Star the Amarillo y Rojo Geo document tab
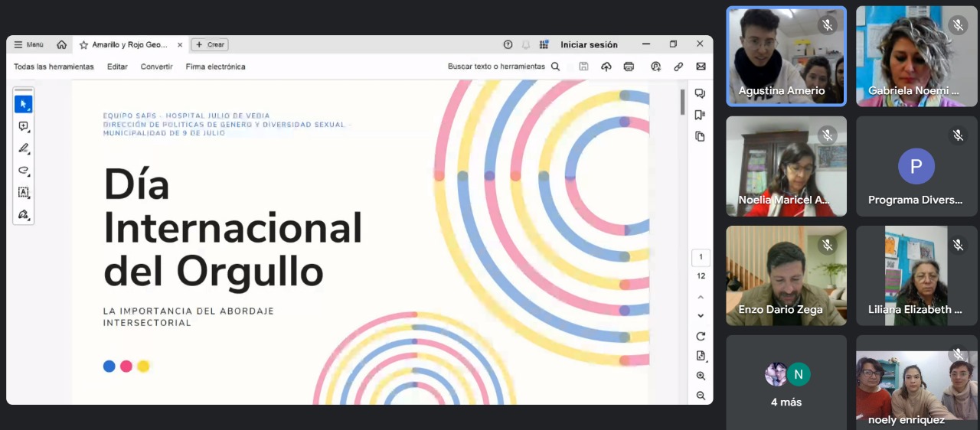The image size is (980, 430). pos(84,44)
